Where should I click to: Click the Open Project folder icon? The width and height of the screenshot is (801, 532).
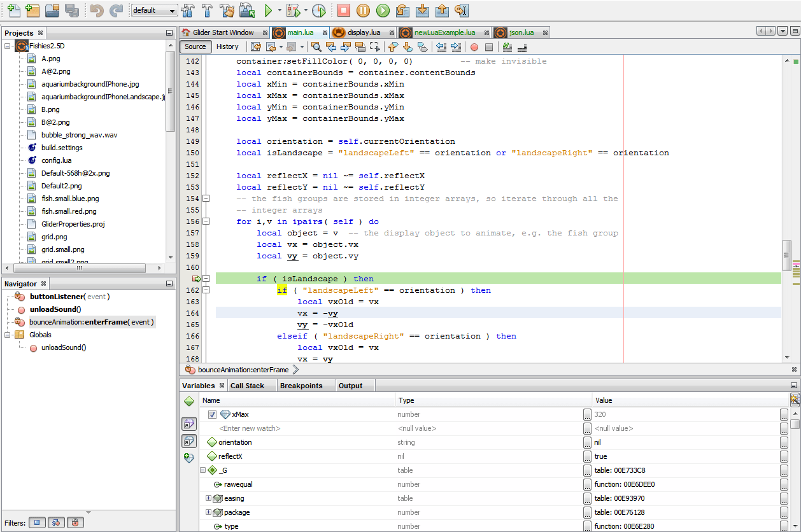coord(53,10)
